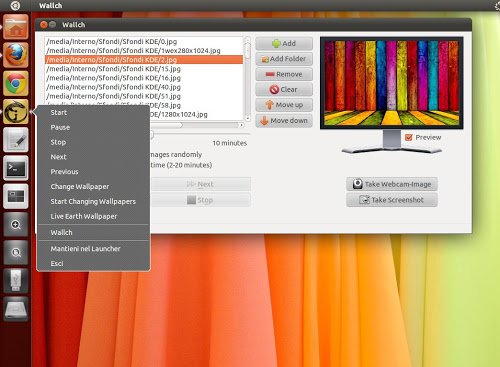Remove the selected wallpaper with Remove
Viewport: 500px width, 367px height.
pos(284,74)
